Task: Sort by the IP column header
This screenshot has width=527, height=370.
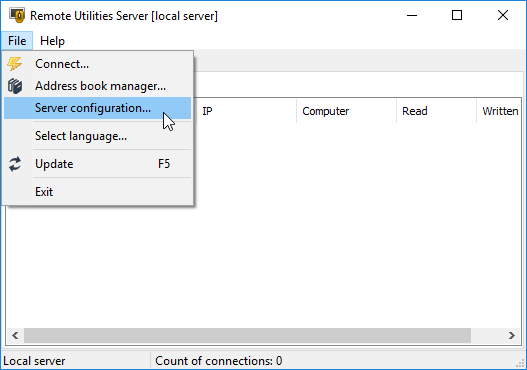Action: (x=246, y=111)
